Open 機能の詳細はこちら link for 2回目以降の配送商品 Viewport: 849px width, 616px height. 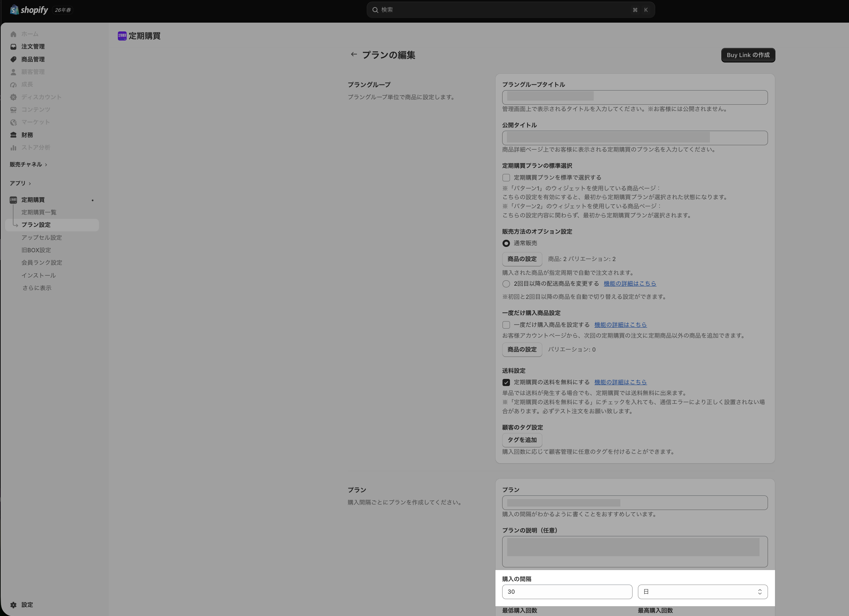click(629, 284)
